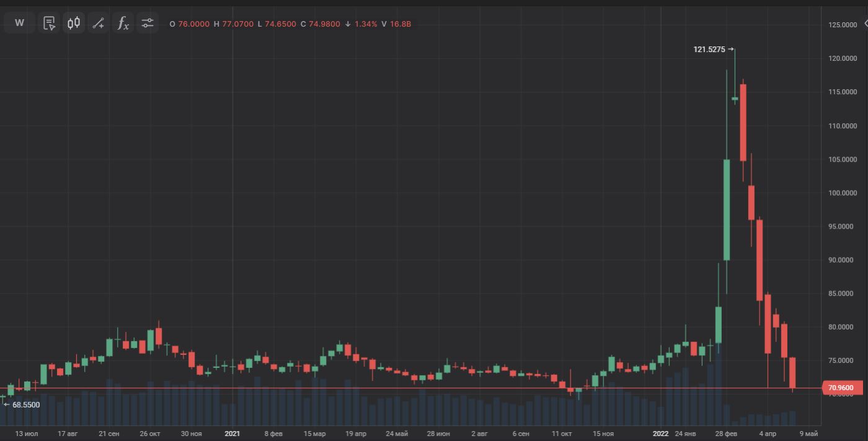Open the fx indicators menu
Viewport: 868px width, 441px height.
pos(123,24)
